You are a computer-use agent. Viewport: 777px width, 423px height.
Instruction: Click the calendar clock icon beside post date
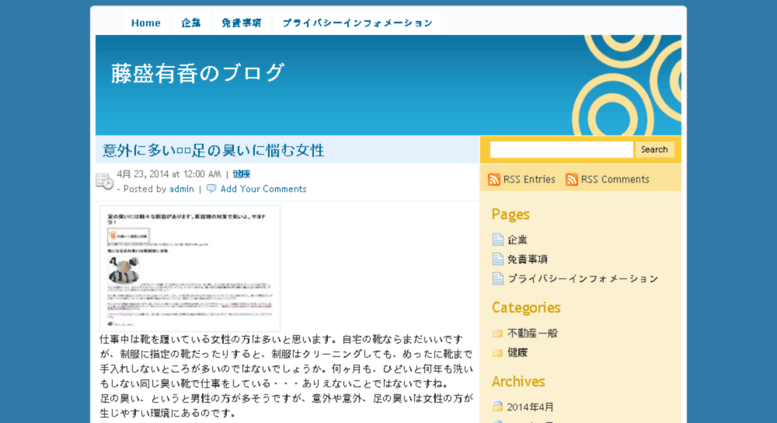coord(105,181)
